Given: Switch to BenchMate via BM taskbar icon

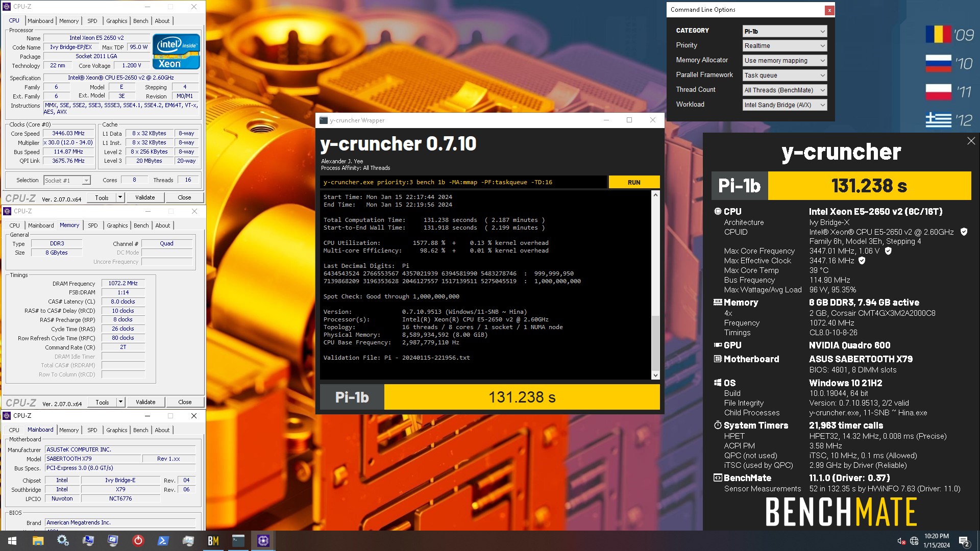Looking at the screenshot, I should pos(213,541).
